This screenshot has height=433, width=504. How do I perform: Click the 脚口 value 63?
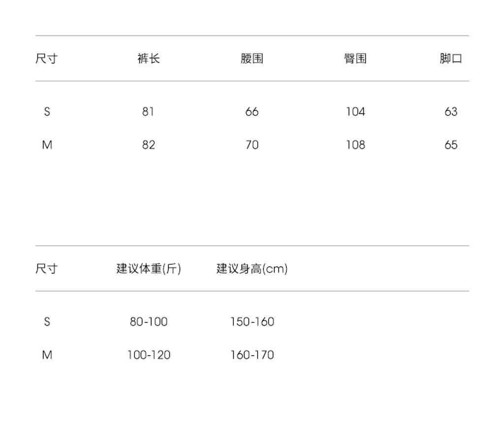tap(451, 112)
